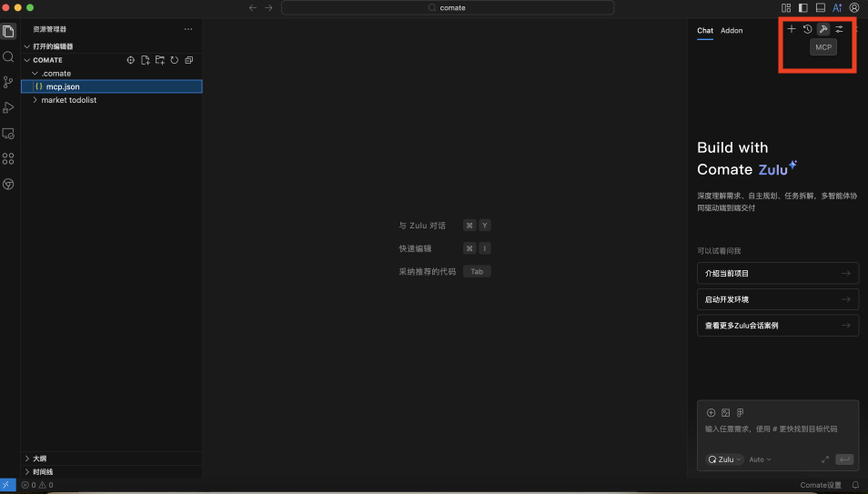Go back with the left arrow
This screenshot has width=868, height=494.
[253, 8]
